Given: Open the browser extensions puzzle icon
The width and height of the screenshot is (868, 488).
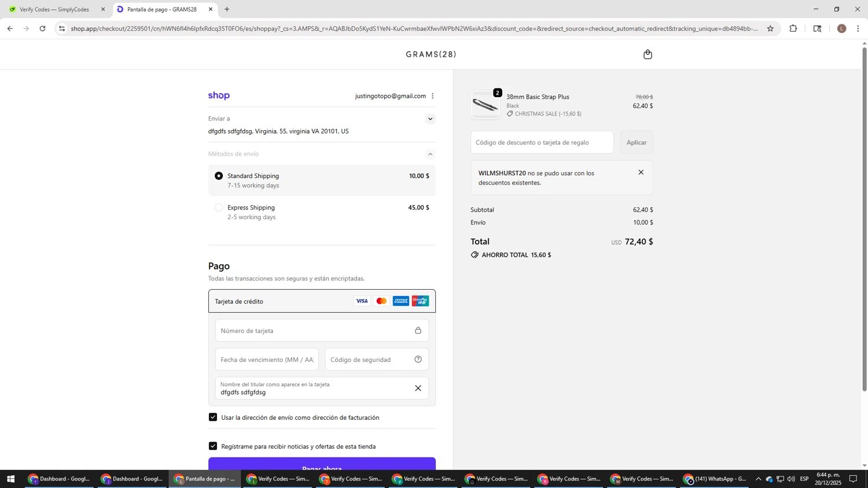Looking at the screenshot, I should (793, 28).
